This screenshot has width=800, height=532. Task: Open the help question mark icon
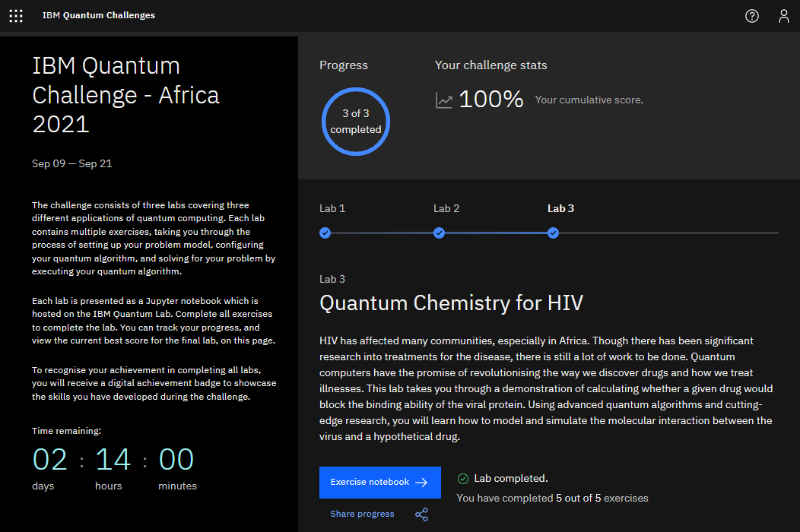point(751,16)
